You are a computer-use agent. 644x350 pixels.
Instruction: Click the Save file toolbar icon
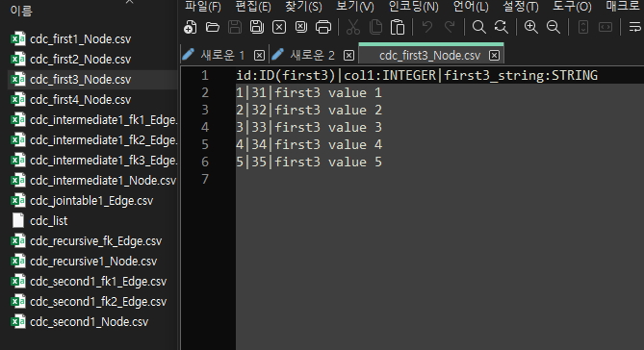click(235, 27)
